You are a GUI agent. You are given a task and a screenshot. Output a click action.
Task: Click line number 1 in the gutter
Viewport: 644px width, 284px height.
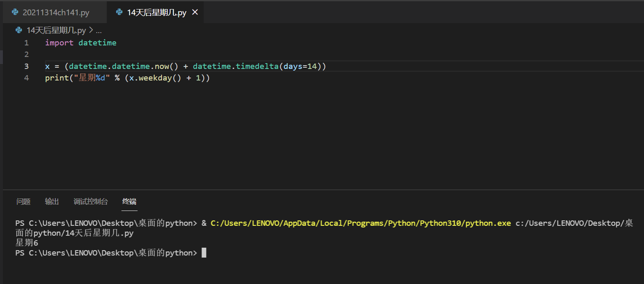pos(26,43)
